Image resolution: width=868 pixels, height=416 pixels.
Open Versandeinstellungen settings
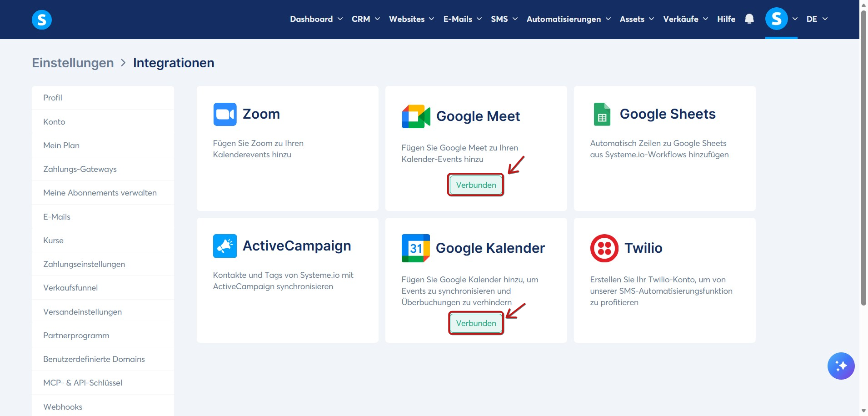point(103,312)
